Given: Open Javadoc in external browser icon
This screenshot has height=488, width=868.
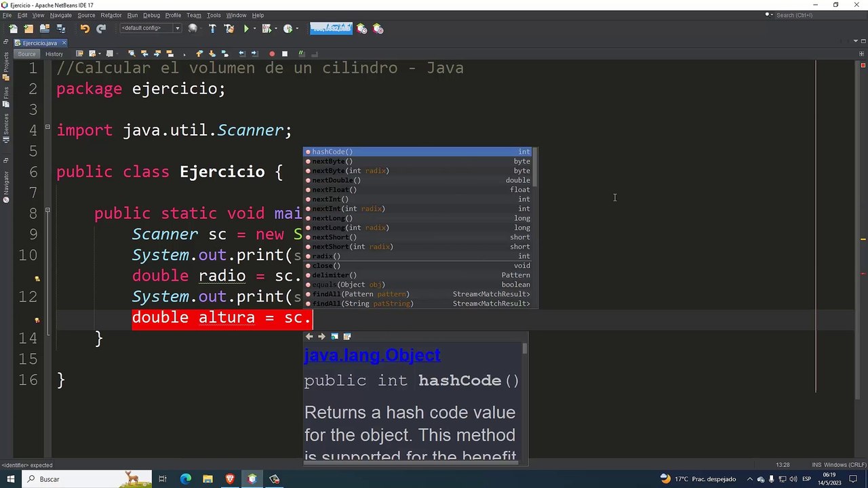Looking at the screenshot, I should [x=334, y=336].
